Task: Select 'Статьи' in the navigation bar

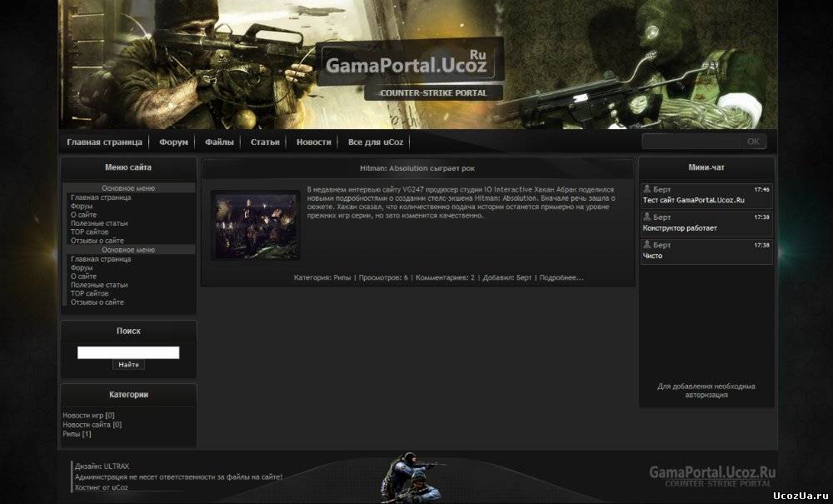Action: click(265, 142)
